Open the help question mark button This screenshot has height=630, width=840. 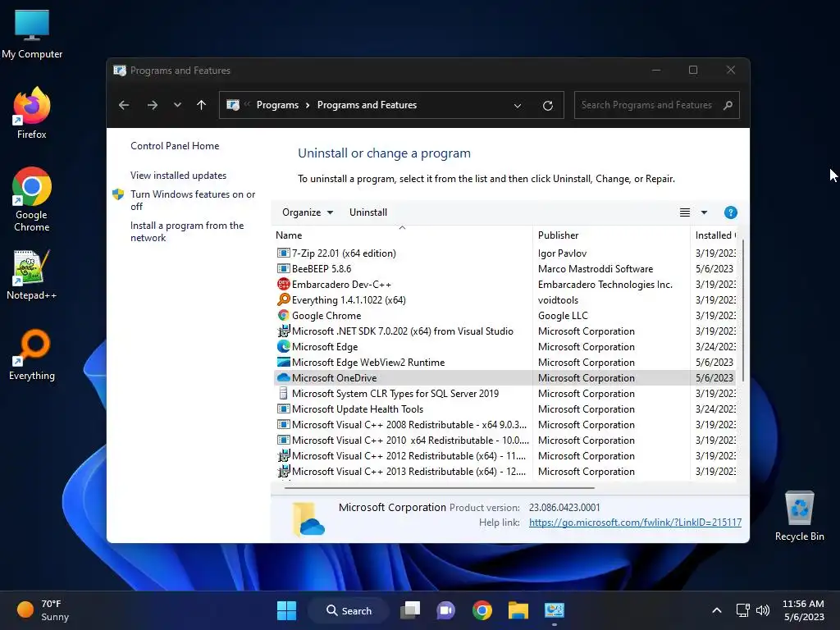[x=730, y=212]
